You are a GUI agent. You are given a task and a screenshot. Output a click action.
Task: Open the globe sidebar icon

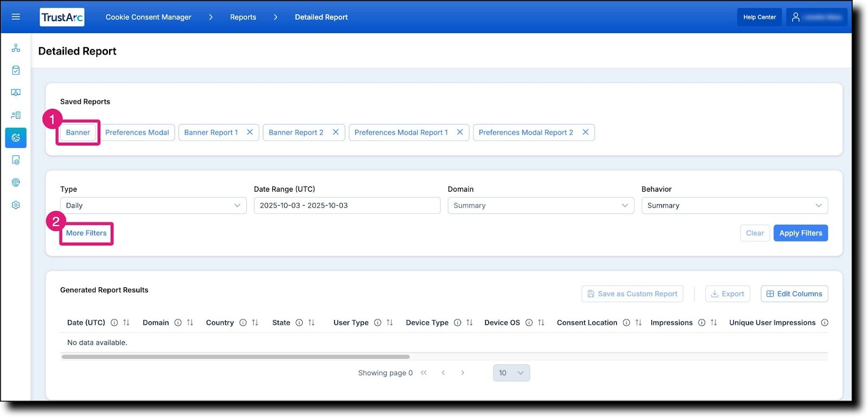[16, 182]
